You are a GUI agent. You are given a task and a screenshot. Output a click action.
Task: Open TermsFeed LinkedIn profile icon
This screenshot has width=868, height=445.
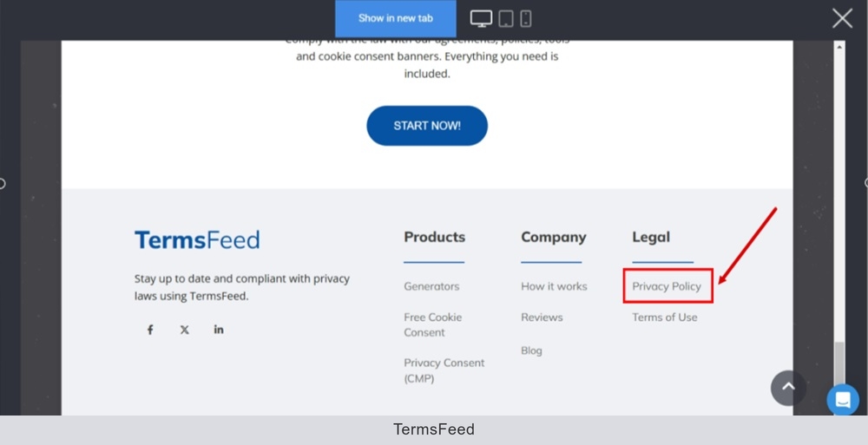click(x=219, y=330)
